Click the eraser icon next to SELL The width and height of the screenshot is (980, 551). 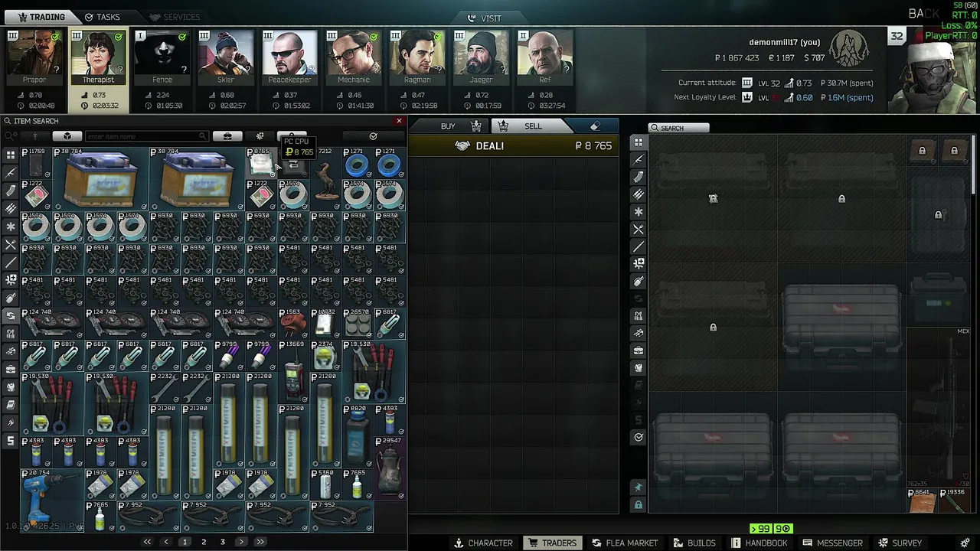tap(595, 126)
